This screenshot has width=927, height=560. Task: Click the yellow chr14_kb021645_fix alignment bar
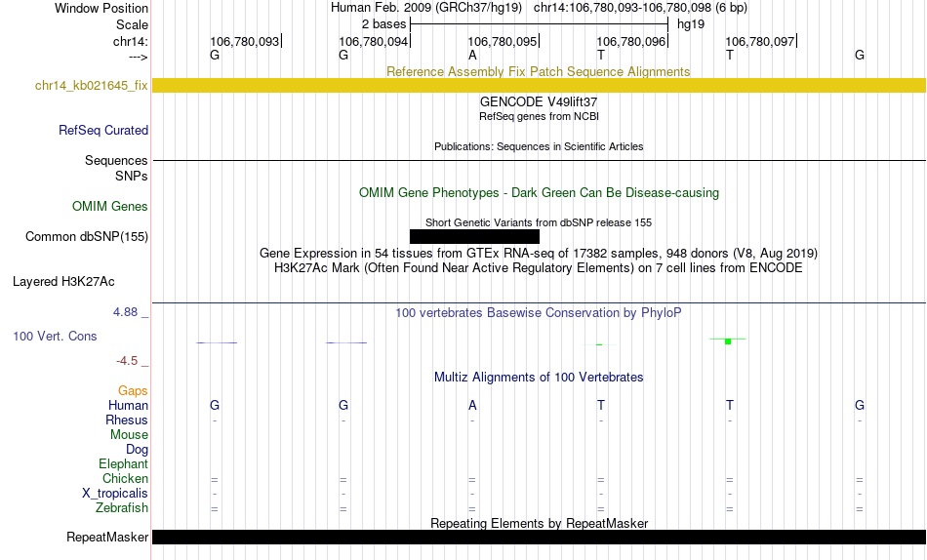click(539, 85)
